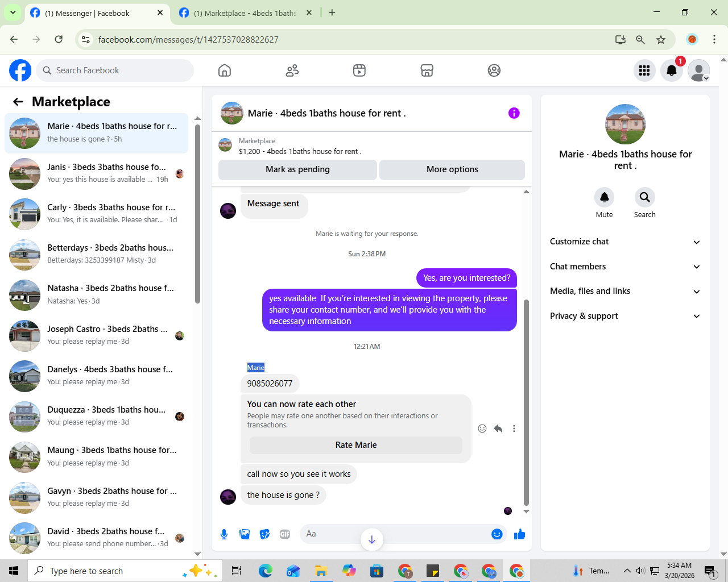Click Rate Marie button

pos(356,445)
